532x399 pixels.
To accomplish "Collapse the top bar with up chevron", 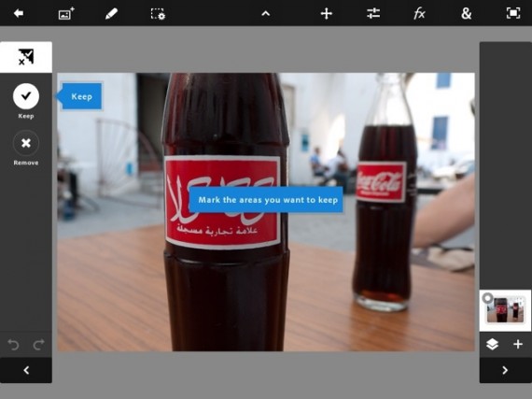I will pos(266,14).
